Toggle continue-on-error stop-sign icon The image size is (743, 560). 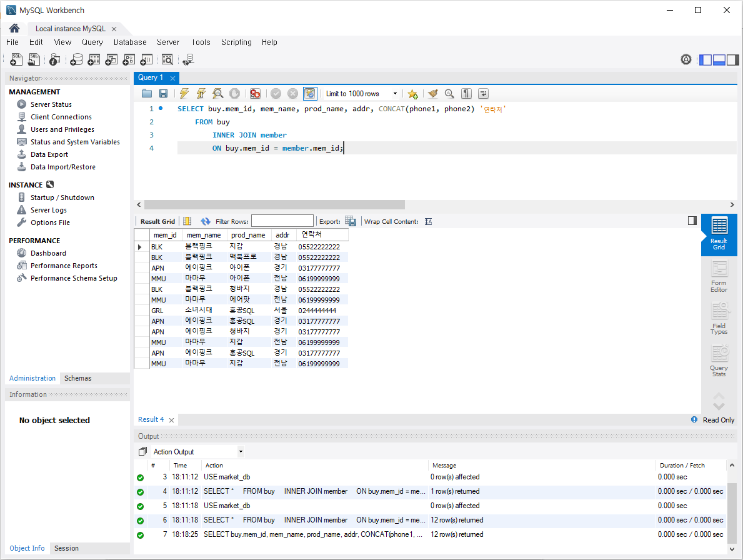coord(255,94)
